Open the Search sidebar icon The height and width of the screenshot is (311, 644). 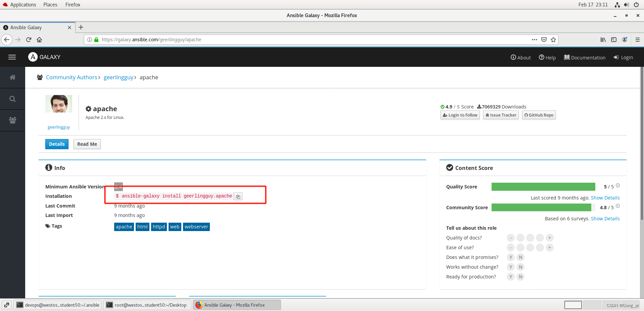12,99
